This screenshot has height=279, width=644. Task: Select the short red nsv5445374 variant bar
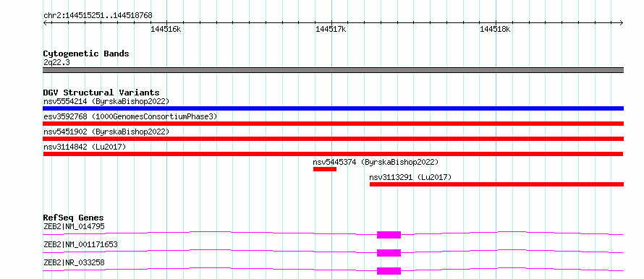[325, 169]
